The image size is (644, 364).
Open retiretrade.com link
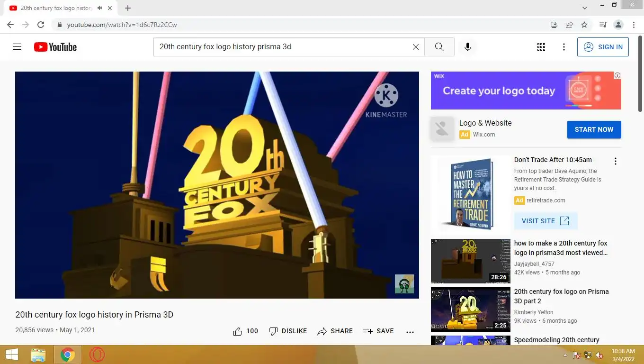(x=546, y=200)
